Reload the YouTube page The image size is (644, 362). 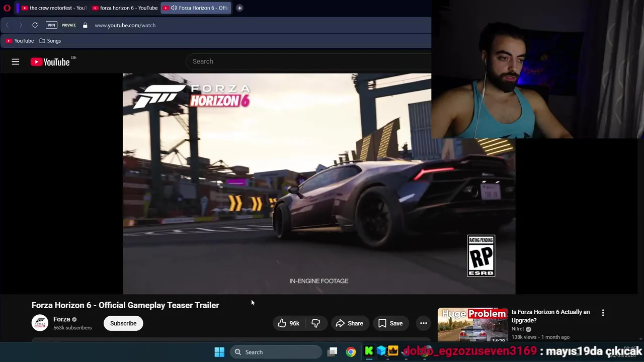(x=35, y=25)
